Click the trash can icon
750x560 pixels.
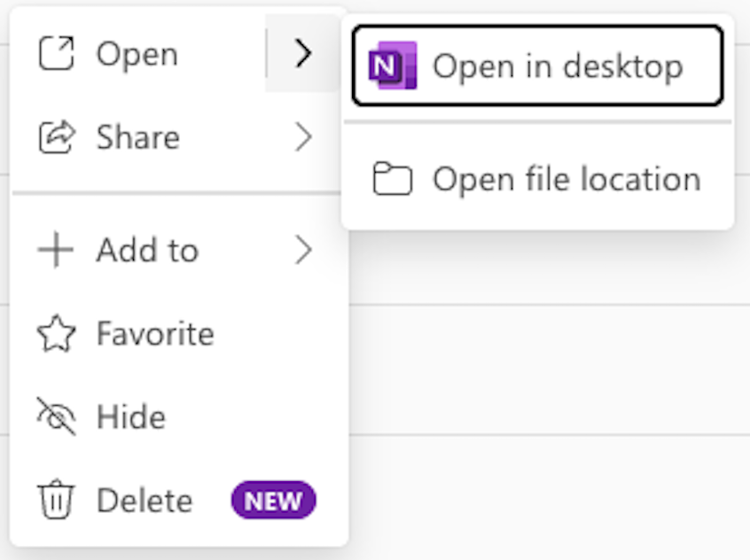tap(57, 499)
